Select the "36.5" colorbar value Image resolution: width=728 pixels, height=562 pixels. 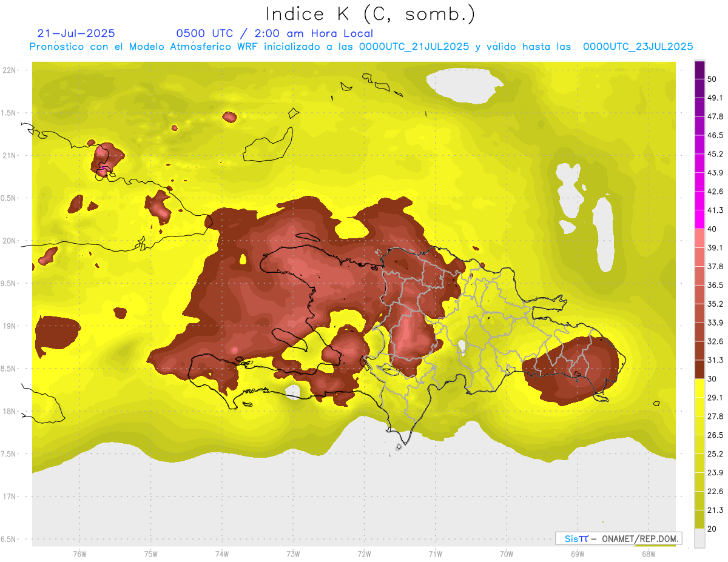[715, 285]
